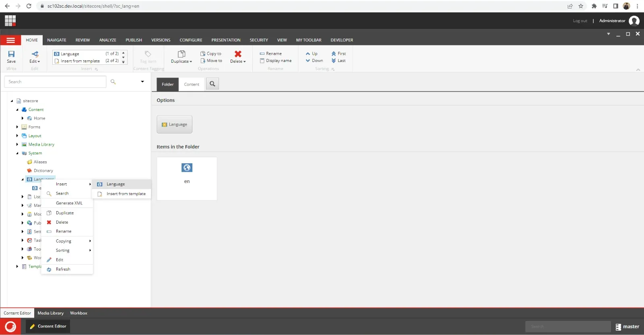Click the master database icon
Viewport: 644px width, 335px height.
click(x=618, y=327)
